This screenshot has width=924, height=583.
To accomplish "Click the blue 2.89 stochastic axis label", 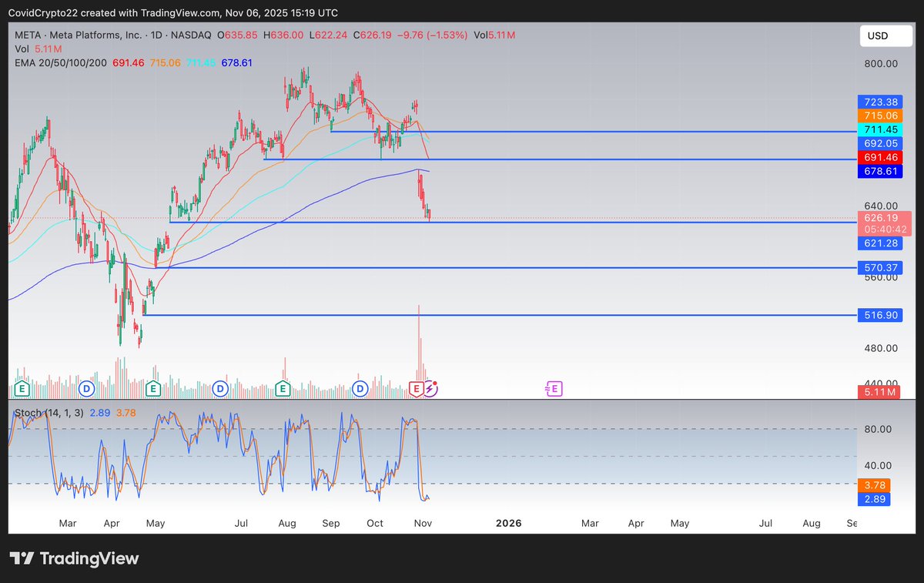I will pyautogui.click(x=874, y=499).
